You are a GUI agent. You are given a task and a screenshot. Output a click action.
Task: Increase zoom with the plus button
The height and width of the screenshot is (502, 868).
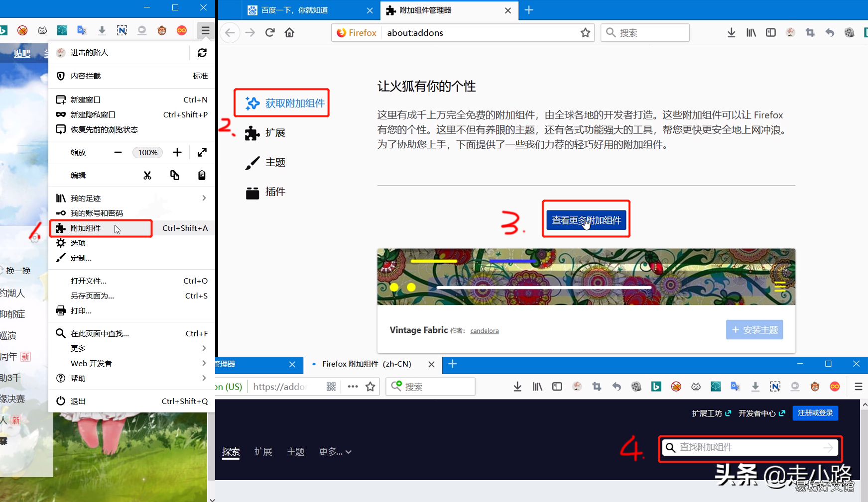(x=177, y=152)
